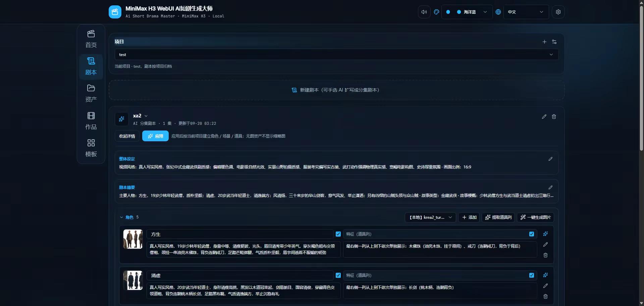Delete the 清虚 character entry
This screenshot has width=644, height=306.
545,297
